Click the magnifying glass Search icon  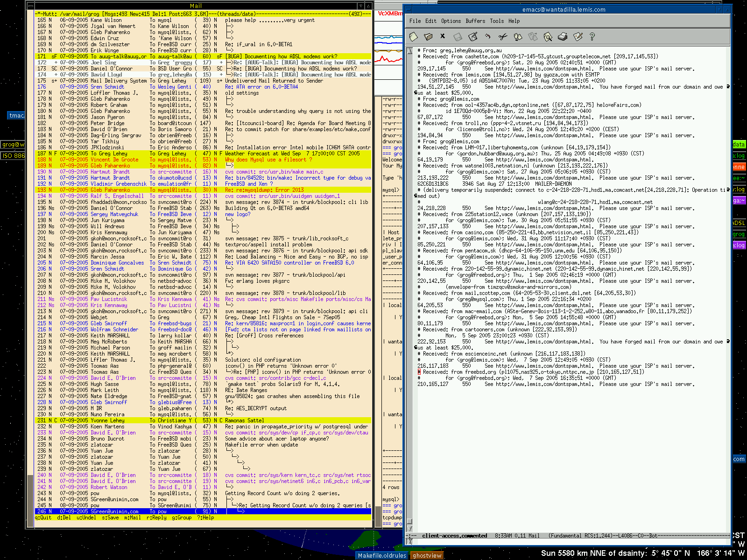(x=548, y=36)
